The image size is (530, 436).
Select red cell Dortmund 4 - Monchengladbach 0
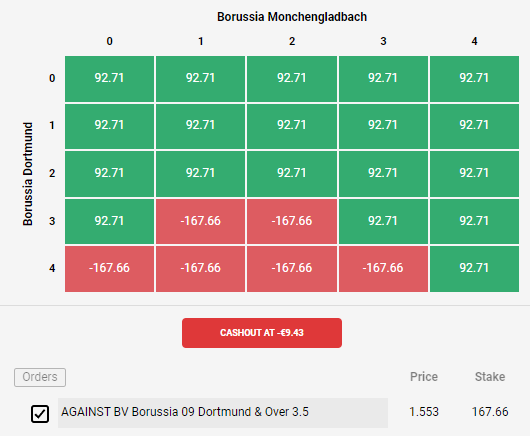point(110,269)
